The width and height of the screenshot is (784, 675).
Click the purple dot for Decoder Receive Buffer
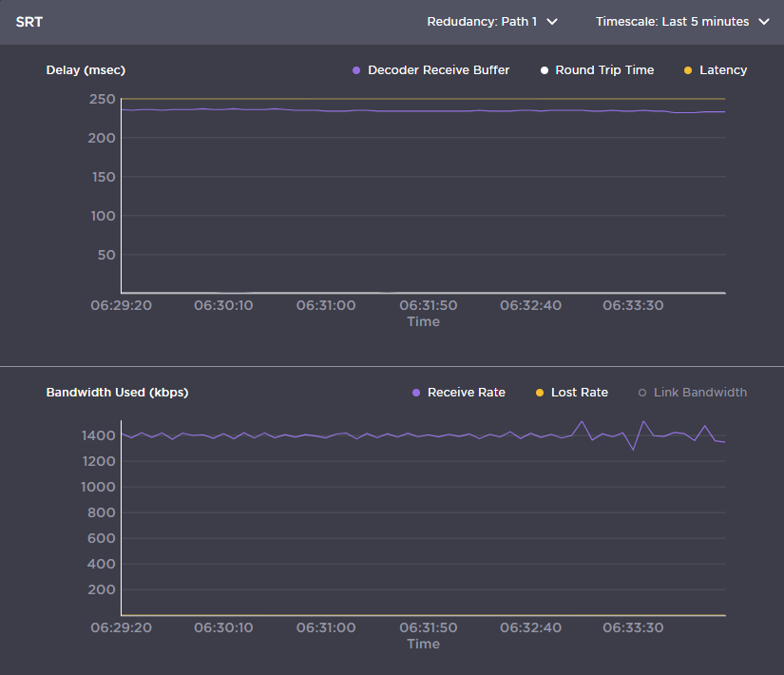click(x=356, y=70)
